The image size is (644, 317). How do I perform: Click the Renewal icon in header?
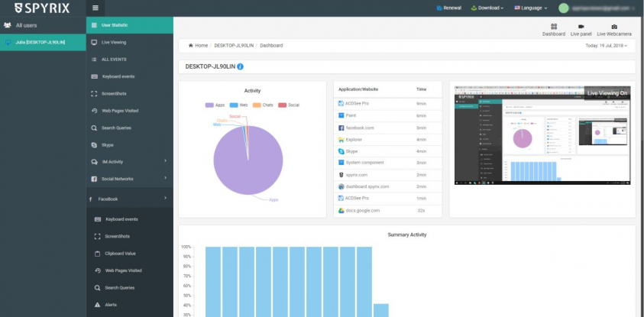pos(439,8)
